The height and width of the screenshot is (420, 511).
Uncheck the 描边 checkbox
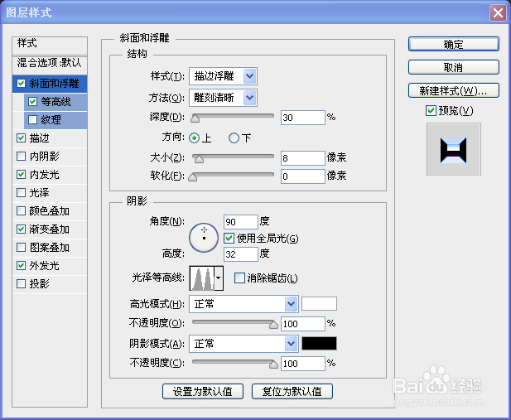pos(21,138)
